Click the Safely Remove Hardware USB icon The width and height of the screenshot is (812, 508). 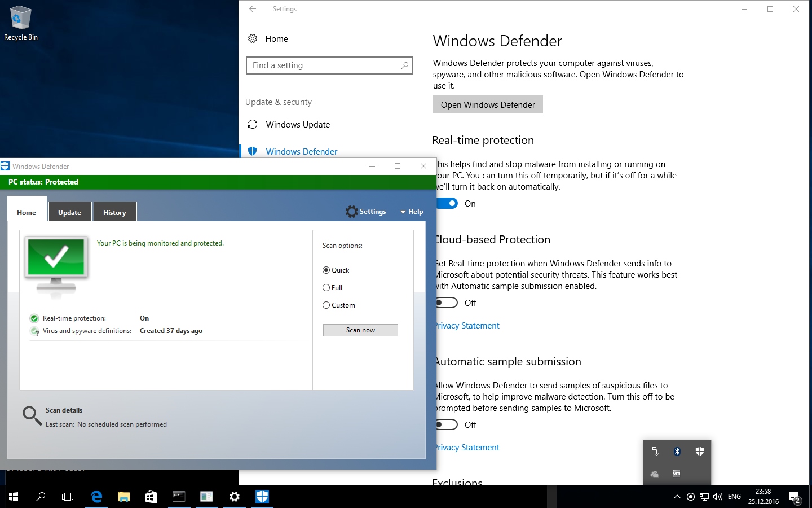tap(655, 452)
